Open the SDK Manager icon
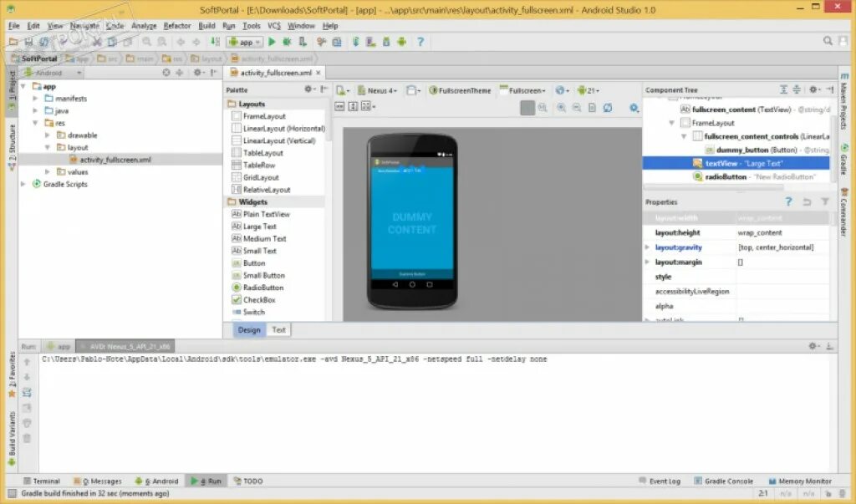The width and height of the screenshot is (856, 504). coord(386,42)
